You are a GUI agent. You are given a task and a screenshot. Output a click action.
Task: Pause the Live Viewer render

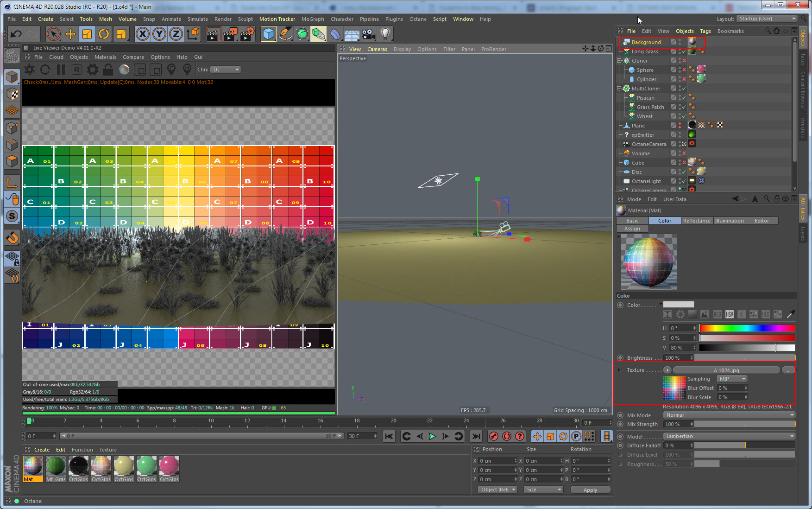tap(61, 70)
